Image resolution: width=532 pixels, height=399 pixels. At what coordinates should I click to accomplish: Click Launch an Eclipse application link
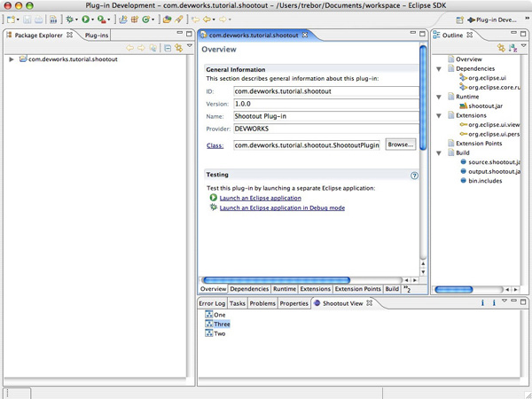point(260,198)
